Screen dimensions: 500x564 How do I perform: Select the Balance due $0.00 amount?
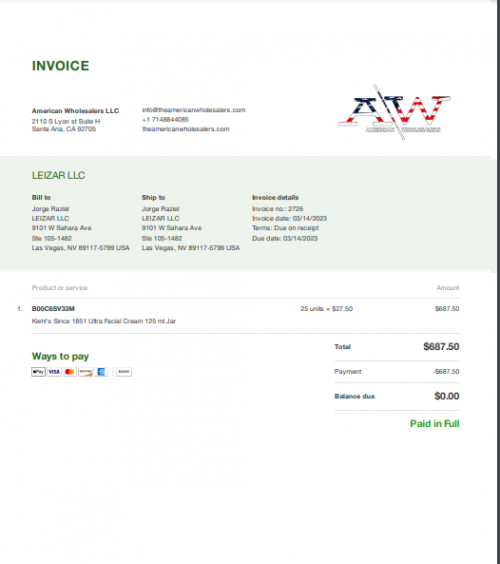coord(446,396)
